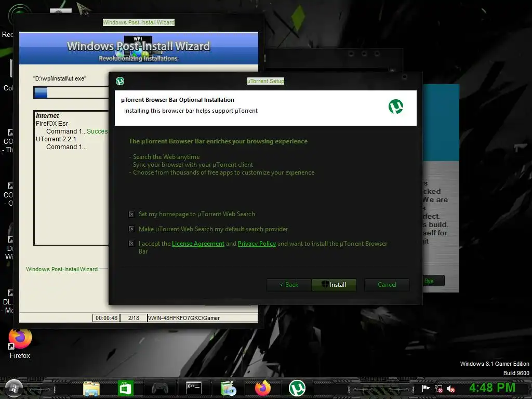
Task: Open Firefox from the taskbar
Action: point(262,388)
